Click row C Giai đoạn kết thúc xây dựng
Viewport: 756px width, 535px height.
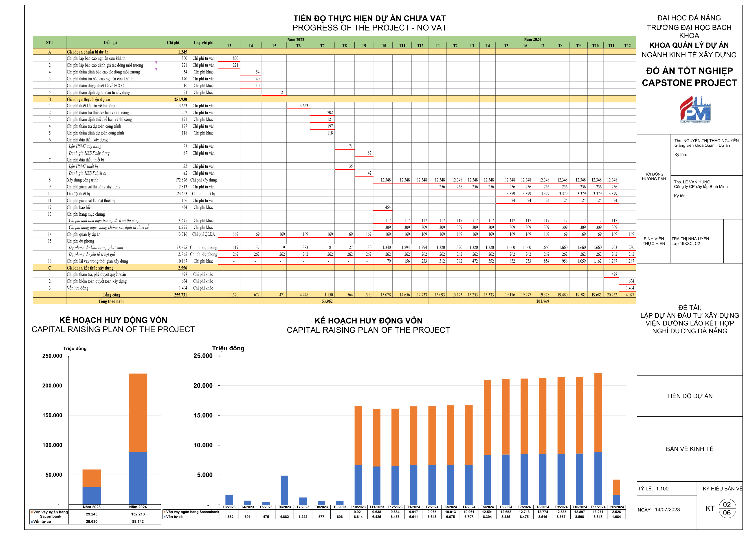pos(90,268)
